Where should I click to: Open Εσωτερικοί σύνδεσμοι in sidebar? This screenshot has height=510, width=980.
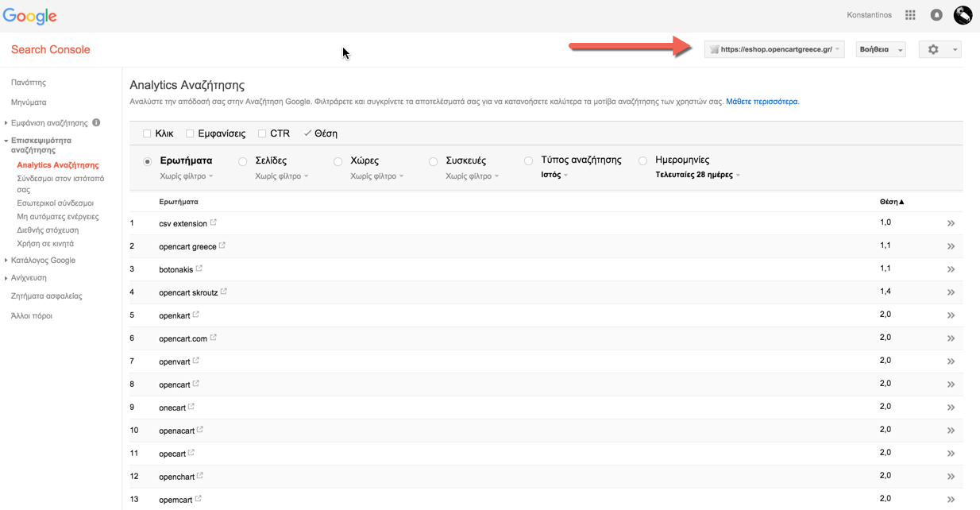pyautogui.click(x=55, y=203)
